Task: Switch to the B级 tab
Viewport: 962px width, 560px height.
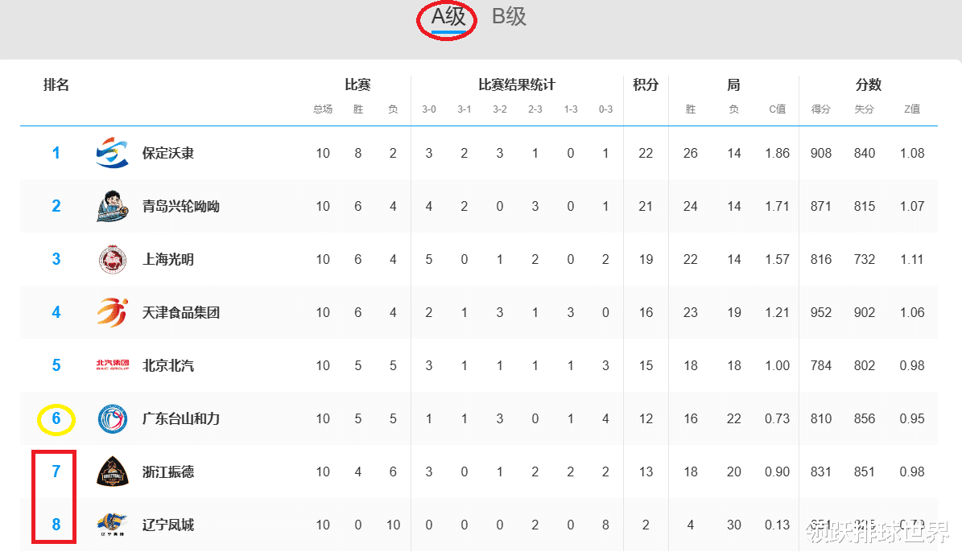Action: coord(509,17)
